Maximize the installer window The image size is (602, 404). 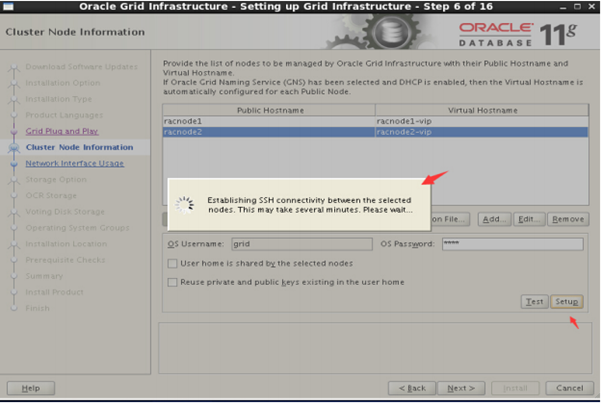(577, 7)
